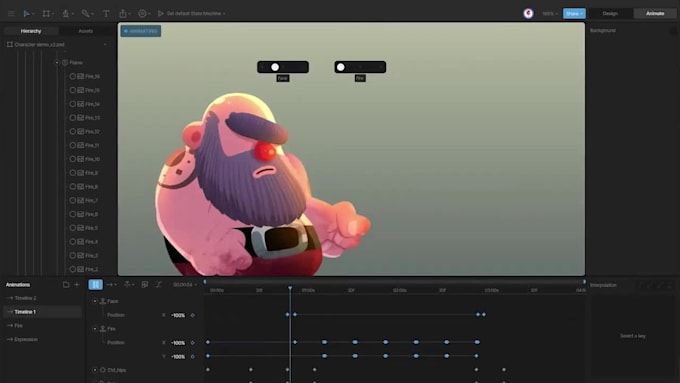Expand the artboard row dropdown arrow
680x383 pixels.
coord(105,44)
